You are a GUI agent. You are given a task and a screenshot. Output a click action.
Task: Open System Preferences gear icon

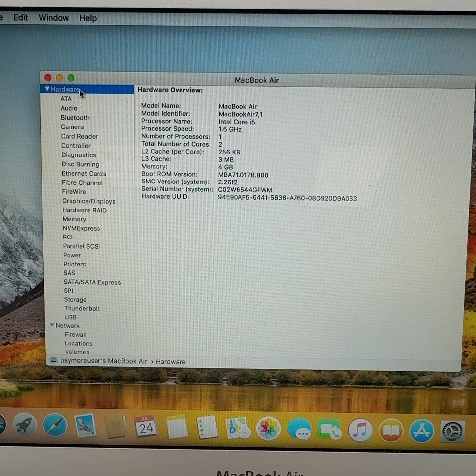pos(453,431)
